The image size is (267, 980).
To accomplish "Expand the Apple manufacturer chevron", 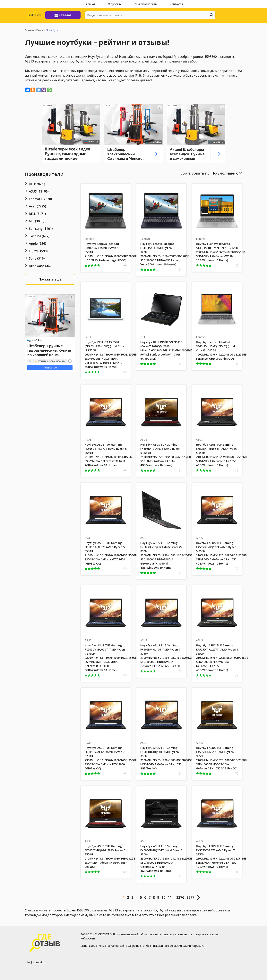I will [26, 243].
